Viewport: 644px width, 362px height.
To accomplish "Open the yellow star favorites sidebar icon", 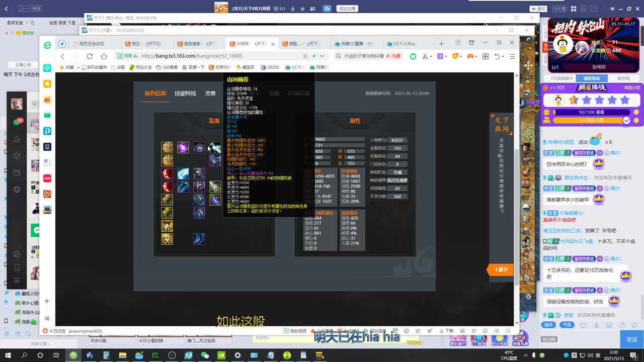I will (x=47, y=84).
